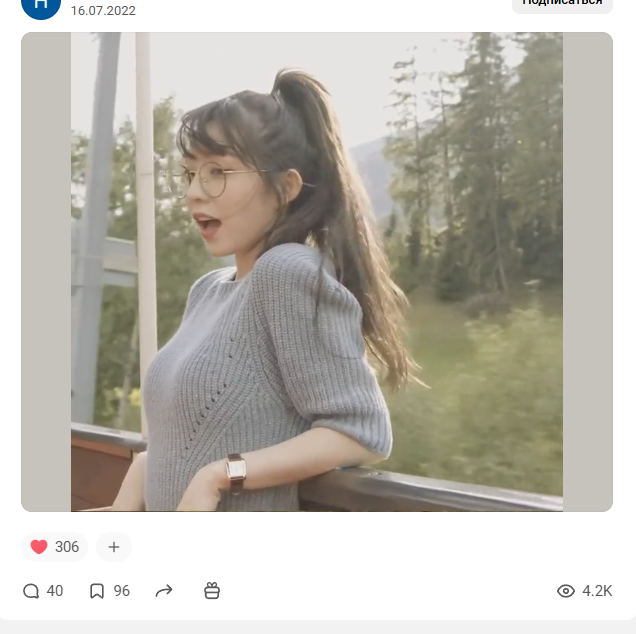Share the post using the arrow icon
The width and height of the screenshot is (636, 634).
coord(164,591)
